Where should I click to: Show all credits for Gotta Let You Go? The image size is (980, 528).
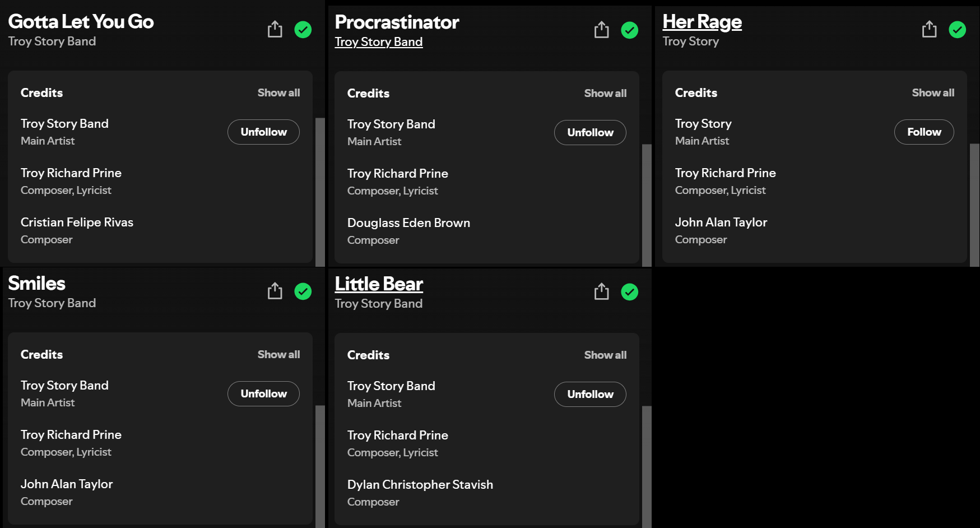[278, 93]
